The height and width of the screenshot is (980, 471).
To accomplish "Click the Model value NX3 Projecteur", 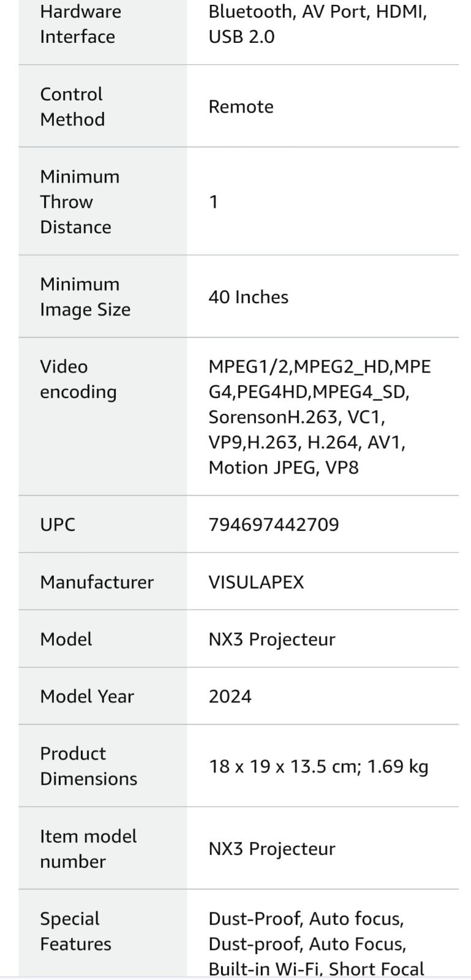I will 272,639.
